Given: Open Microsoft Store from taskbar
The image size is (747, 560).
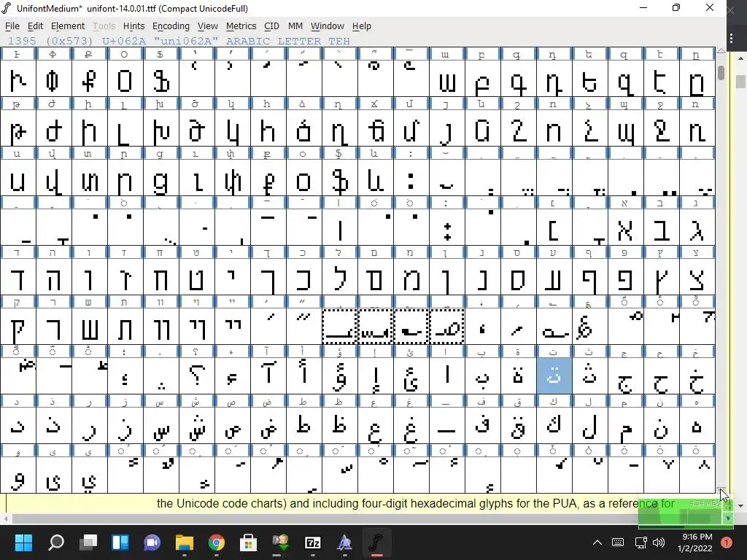Looking at the screenshot, I should click(248, 542).
